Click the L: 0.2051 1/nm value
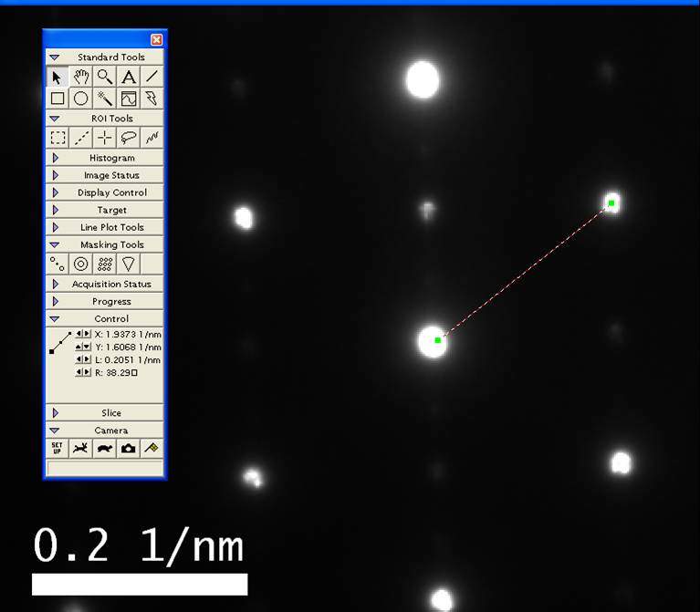This screenshot has height=612, width=700. coord(127,359)
